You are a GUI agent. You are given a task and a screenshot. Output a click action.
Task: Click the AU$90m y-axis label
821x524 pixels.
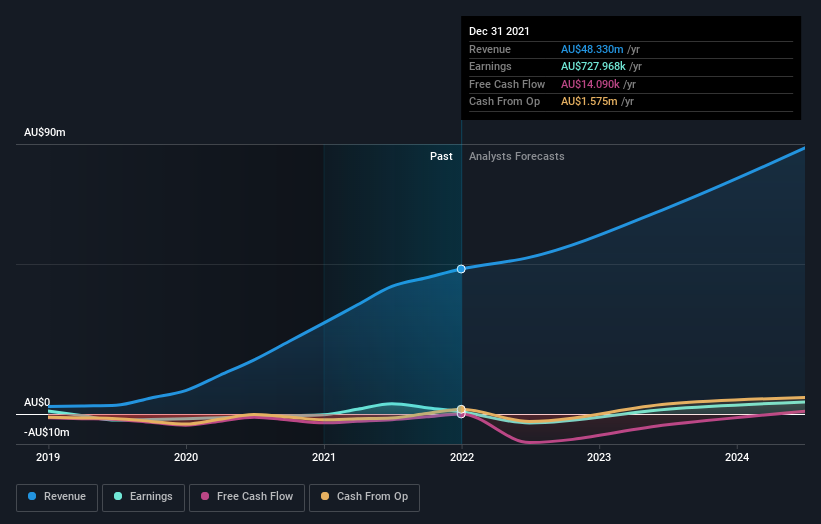(45, 132)
